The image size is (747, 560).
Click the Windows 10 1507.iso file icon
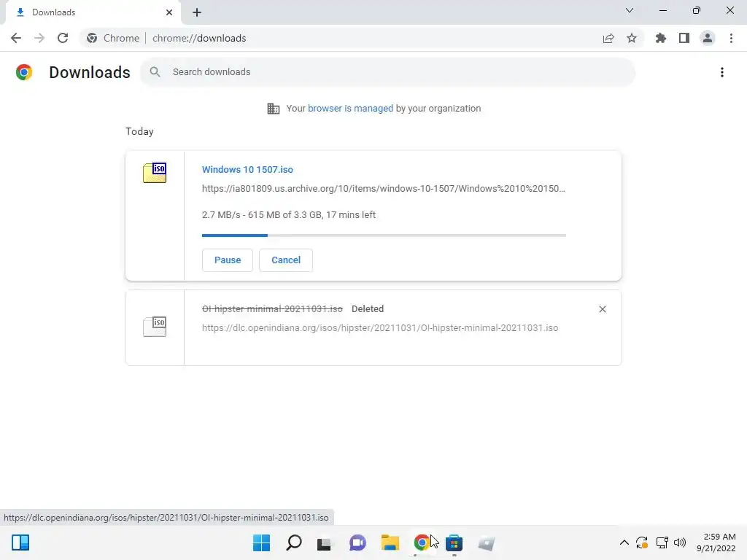(155, 172)
